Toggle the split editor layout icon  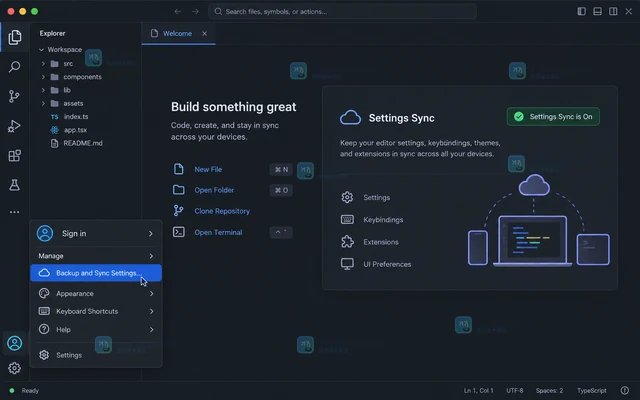[613, 11]
